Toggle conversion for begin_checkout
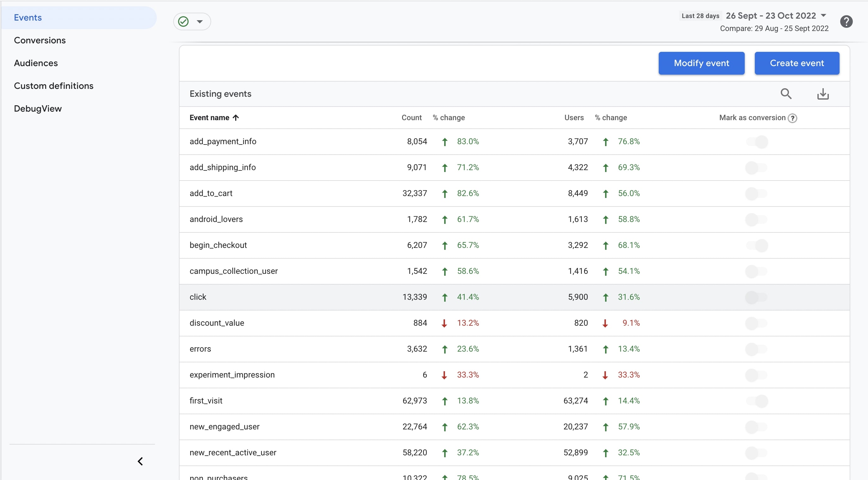This screenshot has width=868, height=480. (757, 245)
